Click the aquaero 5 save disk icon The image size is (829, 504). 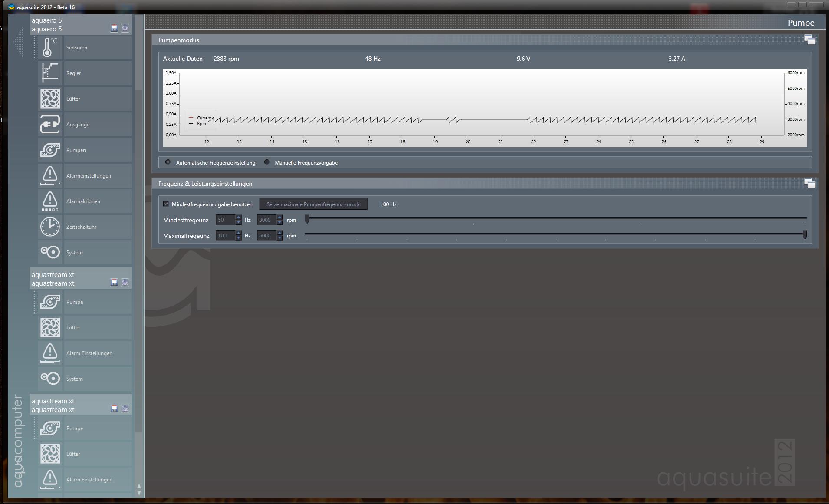coord(114,28)
